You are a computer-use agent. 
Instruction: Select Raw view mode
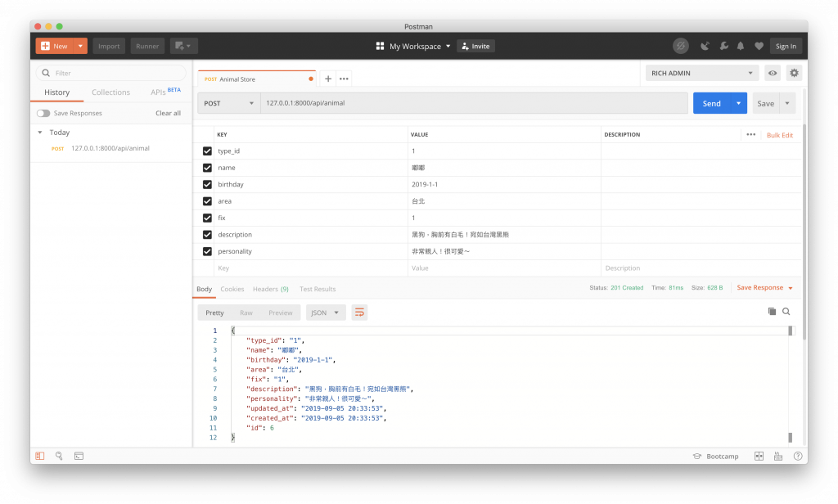(246, 313)
